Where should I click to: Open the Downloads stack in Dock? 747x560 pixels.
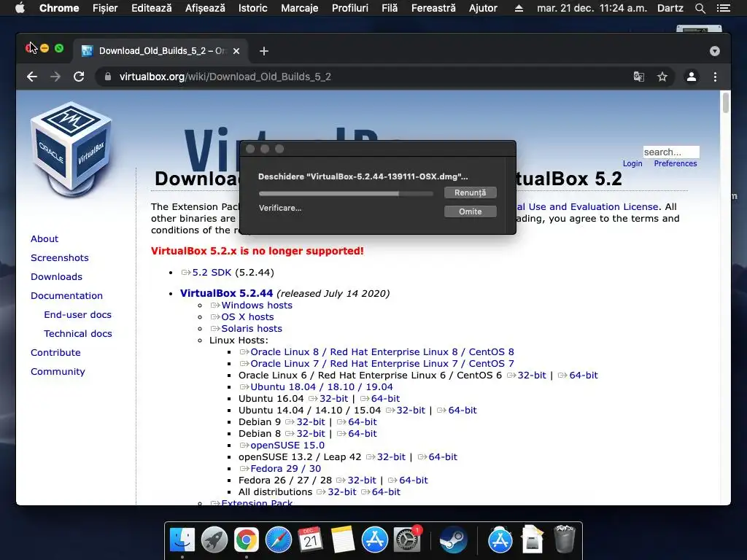[532, 540]
